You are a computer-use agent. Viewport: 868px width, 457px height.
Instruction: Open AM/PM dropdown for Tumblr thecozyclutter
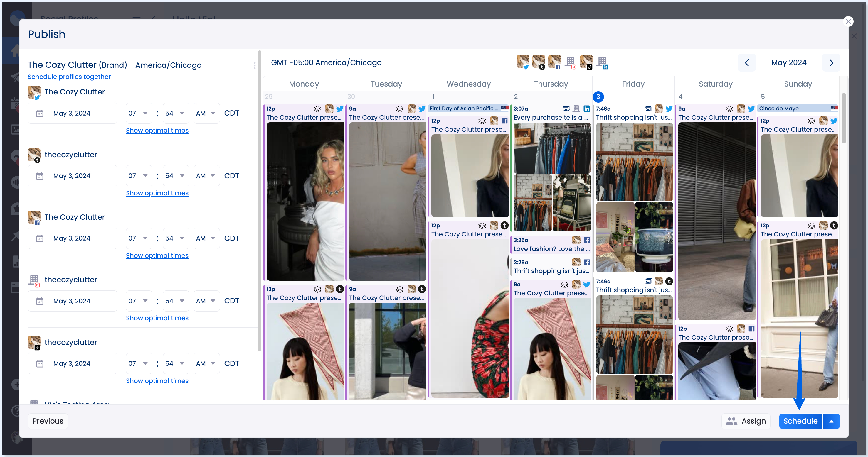(206, 176)
